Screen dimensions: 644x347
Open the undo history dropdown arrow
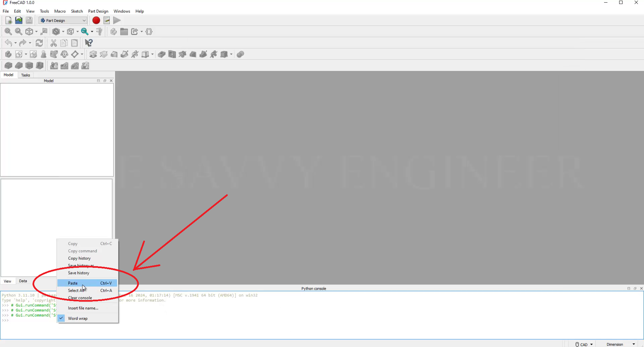(15, 43)
